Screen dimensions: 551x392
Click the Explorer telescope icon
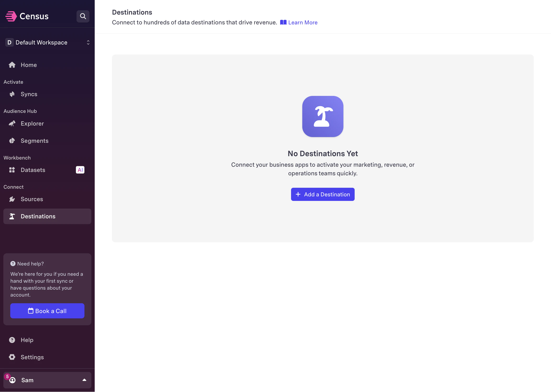pos(12,124)
